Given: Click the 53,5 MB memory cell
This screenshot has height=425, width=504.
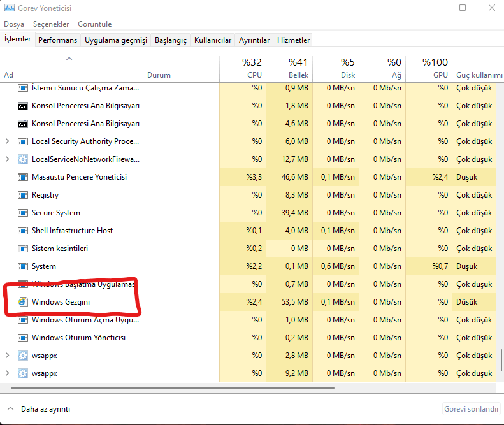Looking at the screenshot, I should coord(289,302).
